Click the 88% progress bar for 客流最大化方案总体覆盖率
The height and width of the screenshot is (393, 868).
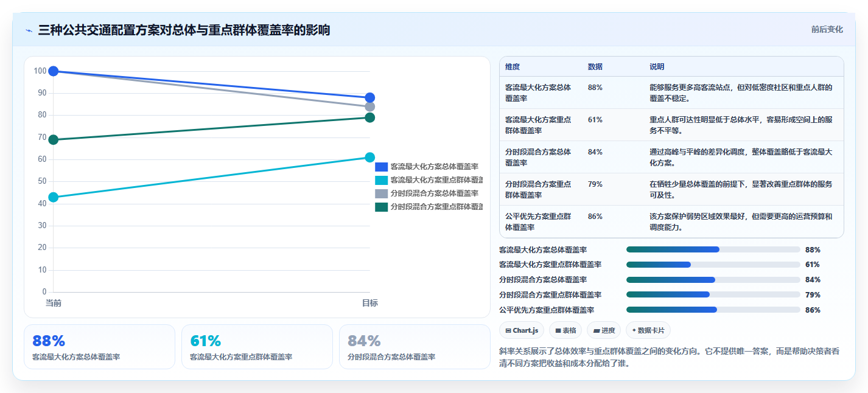pos(713,249)
